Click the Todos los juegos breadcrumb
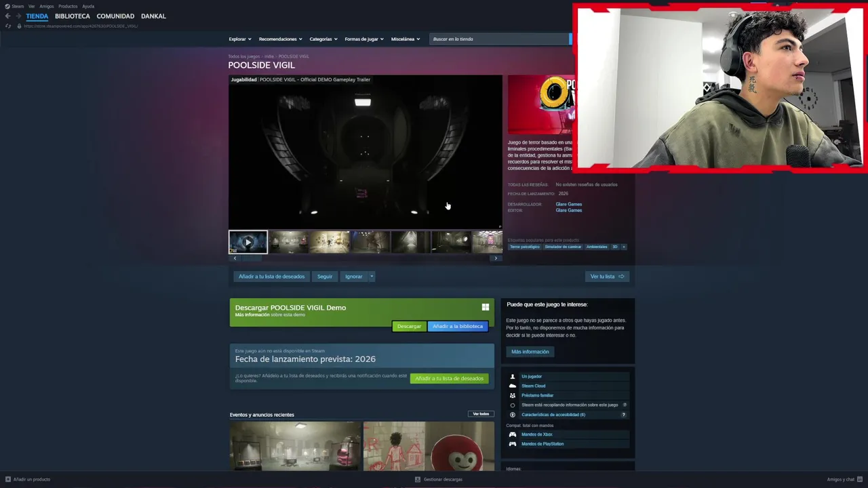The width and height of the screenshot is (868, 488). [244, 56]
